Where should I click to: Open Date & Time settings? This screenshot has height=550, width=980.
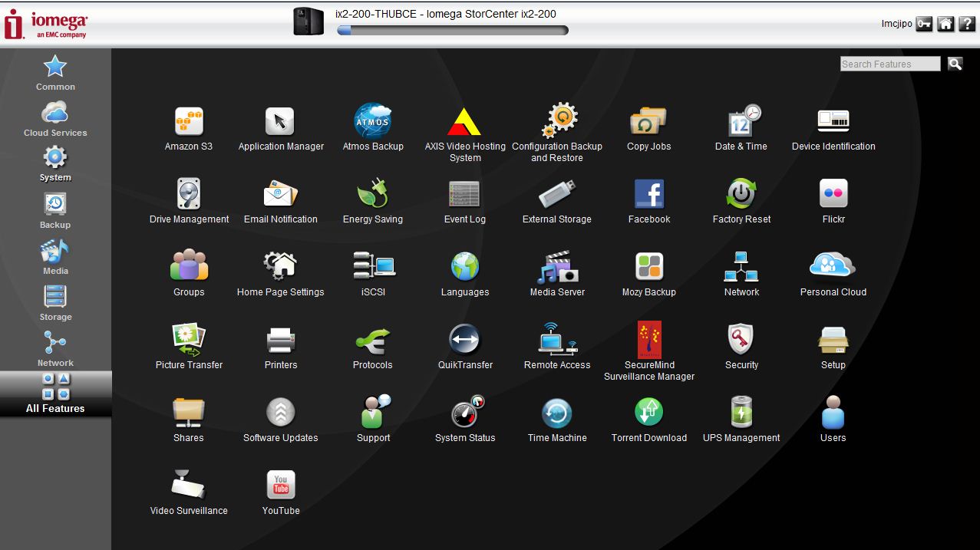[x=741, y=128]
